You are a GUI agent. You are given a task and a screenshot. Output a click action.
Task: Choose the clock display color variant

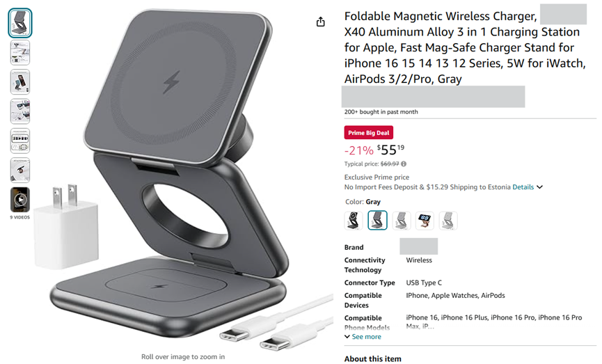(425, 221)
